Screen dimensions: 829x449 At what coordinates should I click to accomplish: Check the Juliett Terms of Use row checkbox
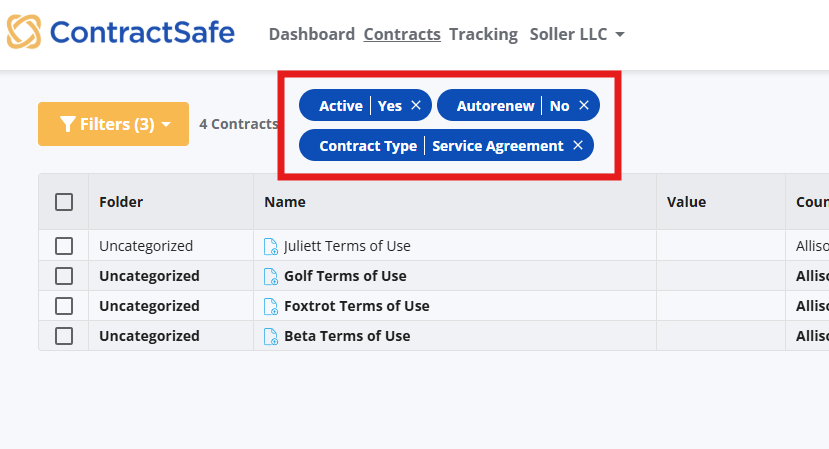click(x=64, y=246)
